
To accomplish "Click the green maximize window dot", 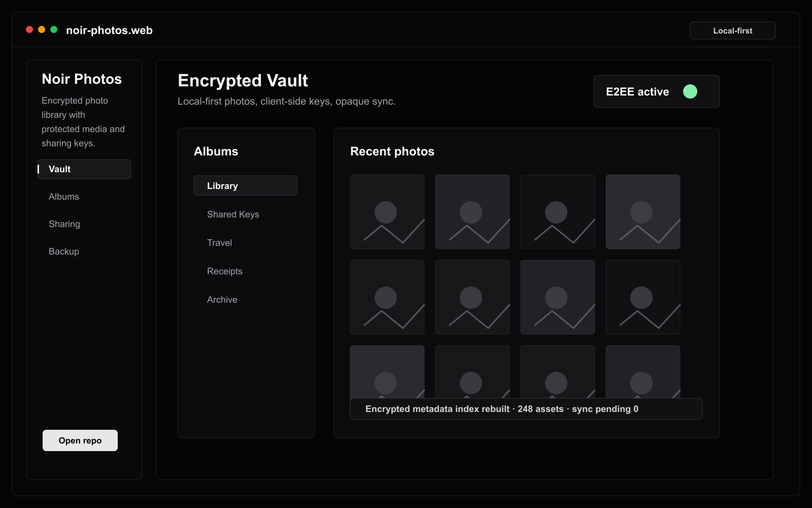I will pyautogui.click(x=54, y=29).
